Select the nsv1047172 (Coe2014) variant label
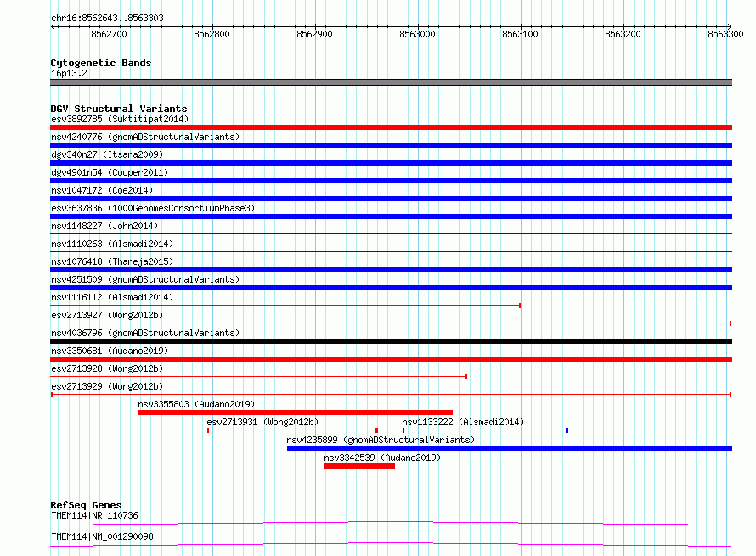 tap(102, 190)
